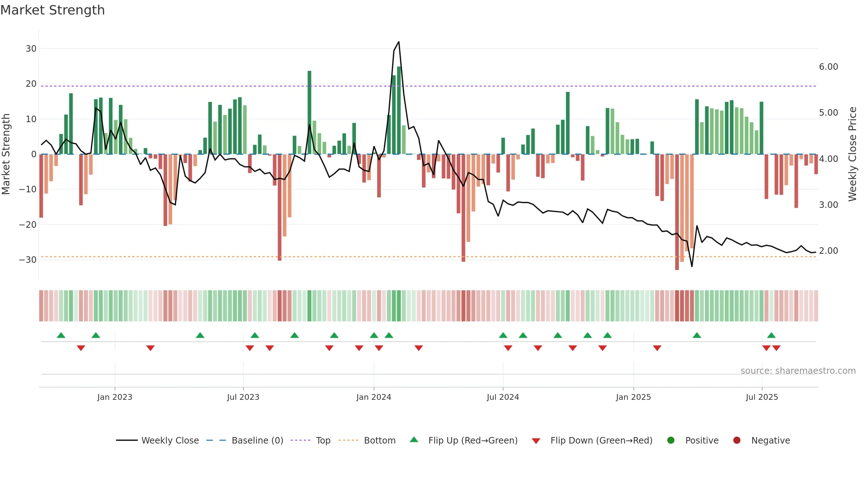
Task: Toggle the Bottom legend label
Action: coord(380,440)
